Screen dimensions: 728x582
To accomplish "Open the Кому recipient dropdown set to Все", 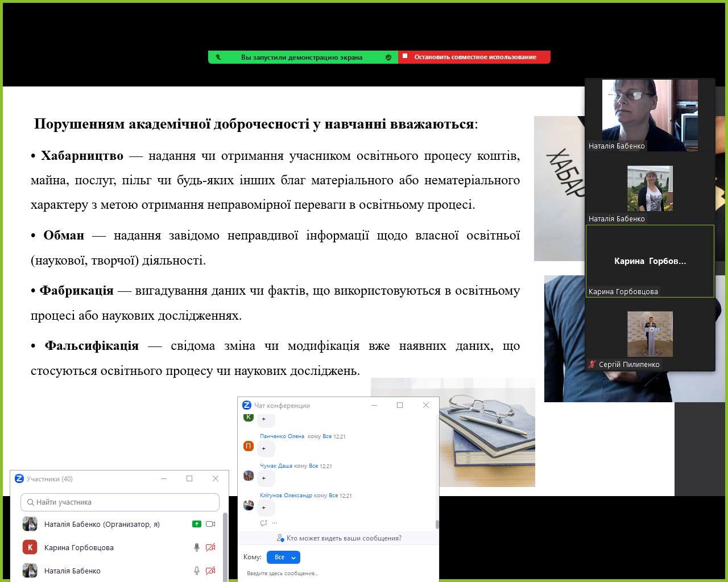I will [283, 557].
